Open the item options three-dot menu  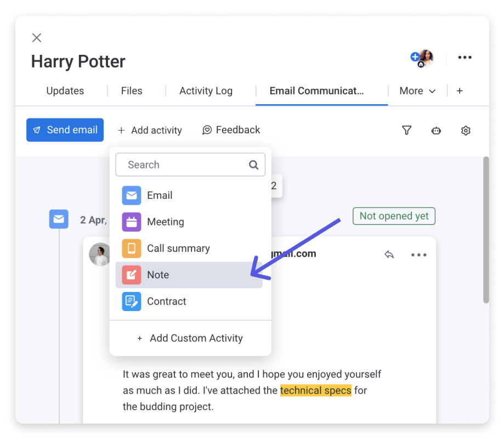[x=465, y=57]
